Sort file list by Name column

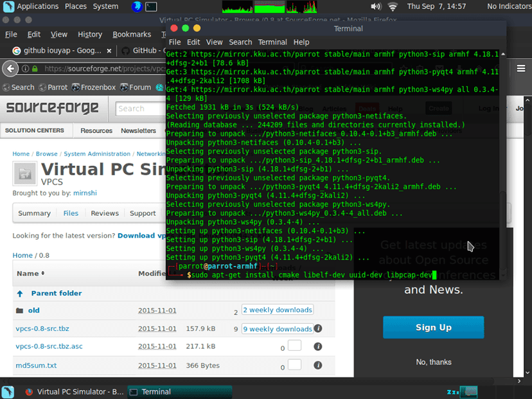31,274
